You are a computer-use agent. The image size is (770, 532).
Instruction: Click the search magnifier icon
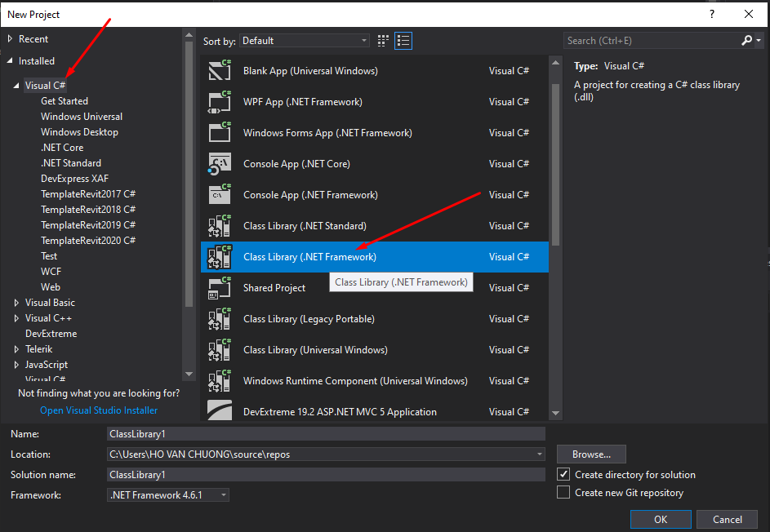[746, 41]
